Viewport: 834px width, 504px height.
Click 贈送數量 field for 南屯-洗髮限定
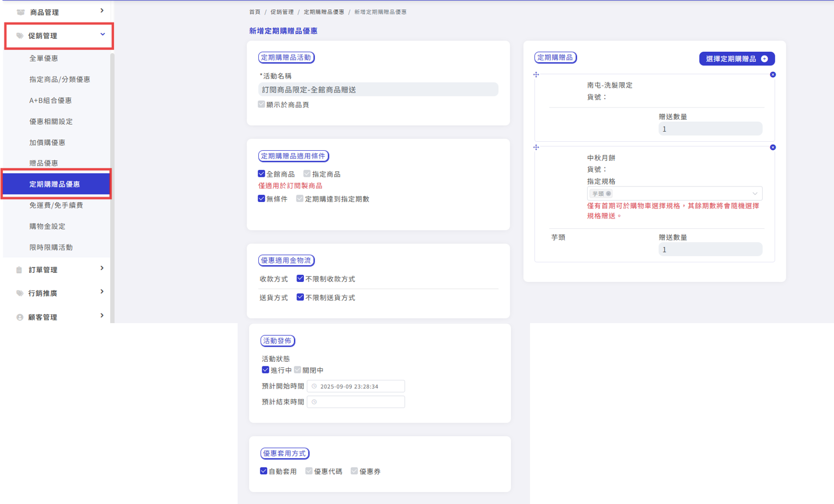click(710, 129)
